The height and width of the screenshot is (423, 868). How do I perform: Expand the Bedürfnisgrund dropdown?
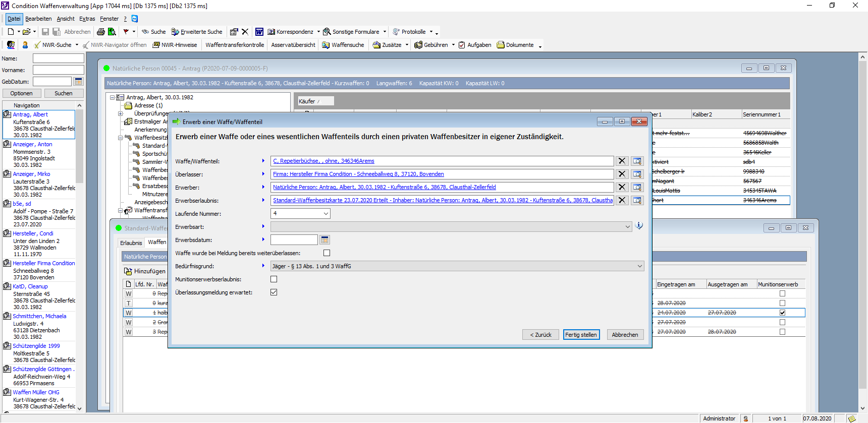[x=639, y=266]
